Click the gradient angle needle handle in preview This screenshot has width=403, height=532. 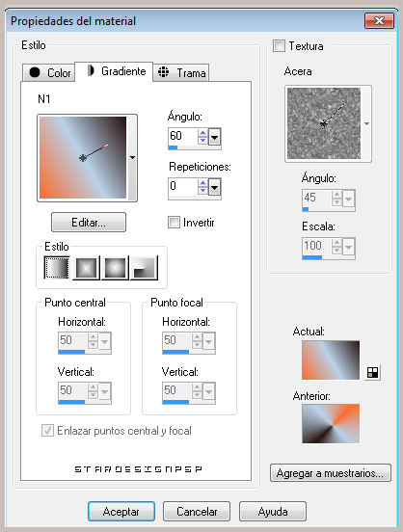tap(106, 146)
